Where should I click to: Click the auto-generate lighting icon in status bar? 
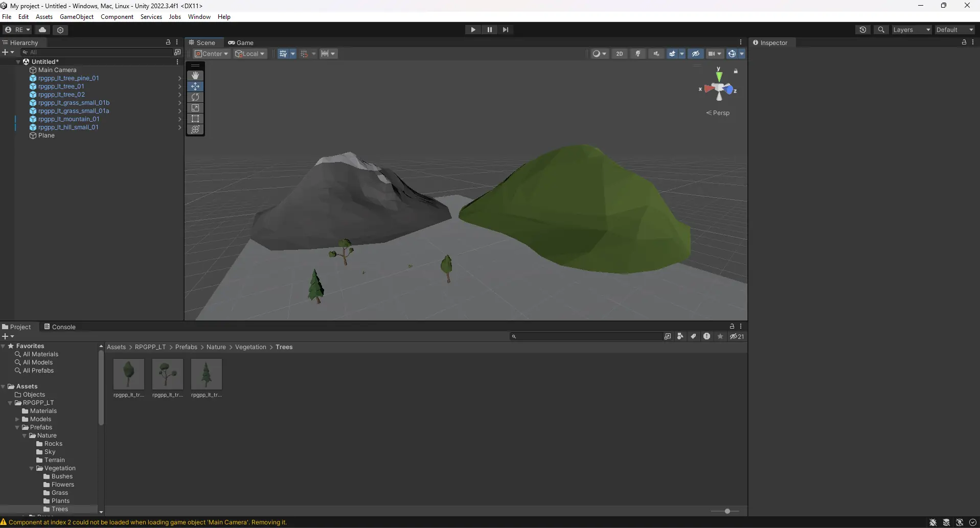960,522
